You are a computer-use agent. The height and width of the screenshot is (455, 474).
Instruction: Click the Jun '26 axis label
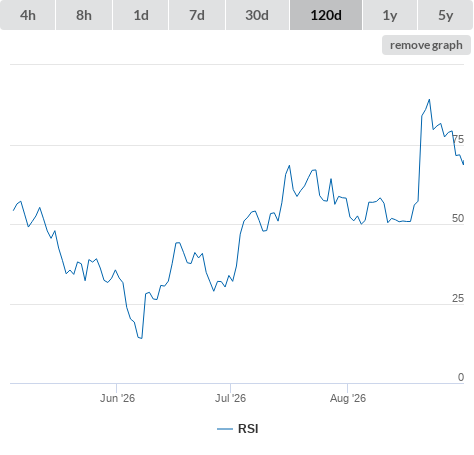117,398
